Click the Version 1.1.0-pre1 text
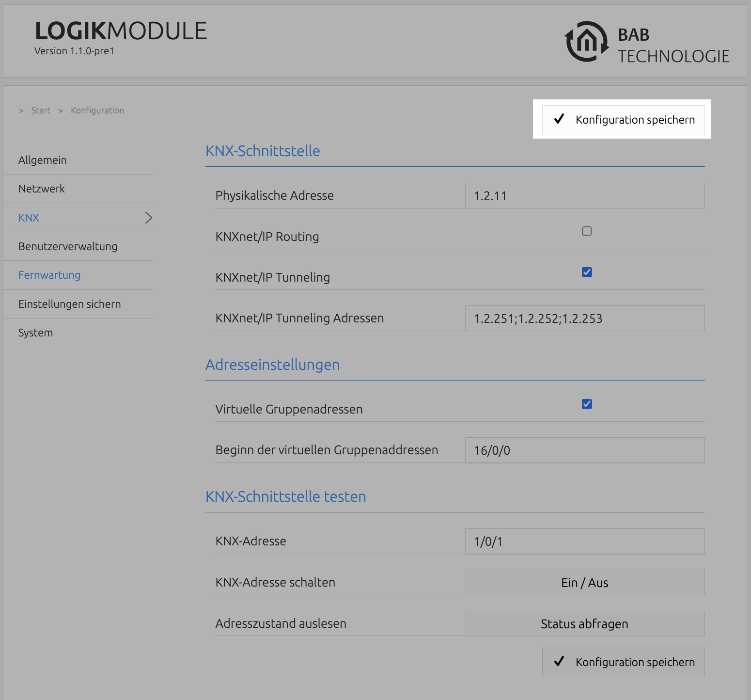 pos(74,51)
